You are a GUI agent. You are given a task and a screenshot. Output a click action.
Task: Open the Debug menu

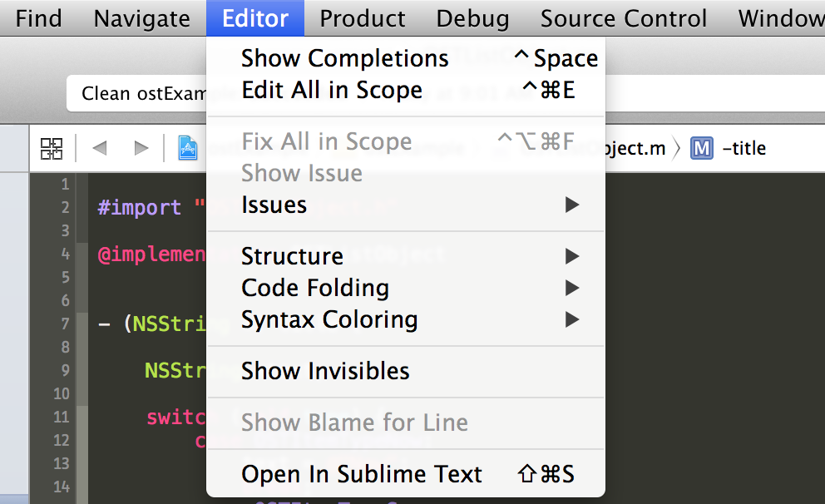tap(472, 18)
